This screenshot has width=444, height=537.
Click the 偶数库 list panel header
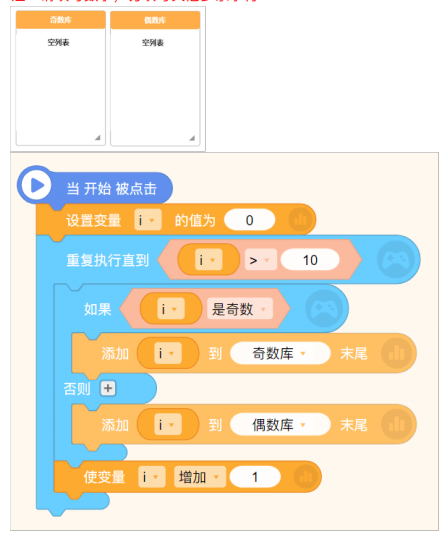click(x=155, y=20)
